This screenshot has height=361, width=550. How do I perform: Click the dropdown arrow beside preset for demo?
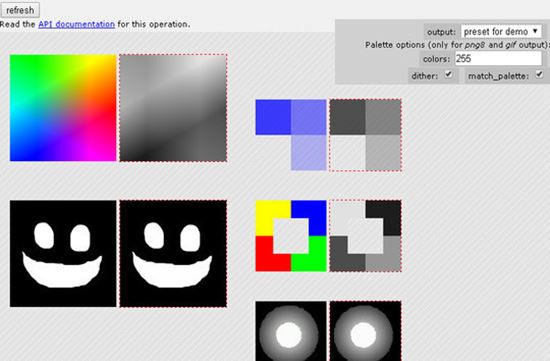[535, 31]
